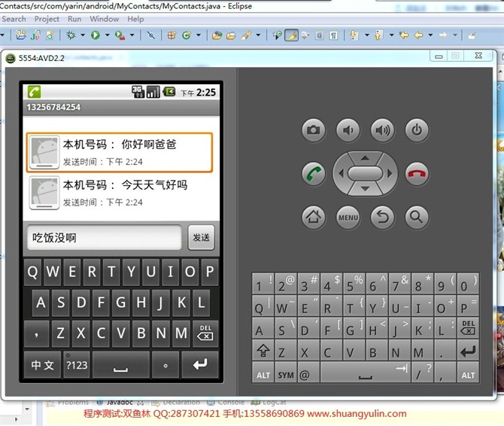This screenshot has height=426, width=504.
Task: Click the New Java Class green C icon
Action: click(187, 35)
